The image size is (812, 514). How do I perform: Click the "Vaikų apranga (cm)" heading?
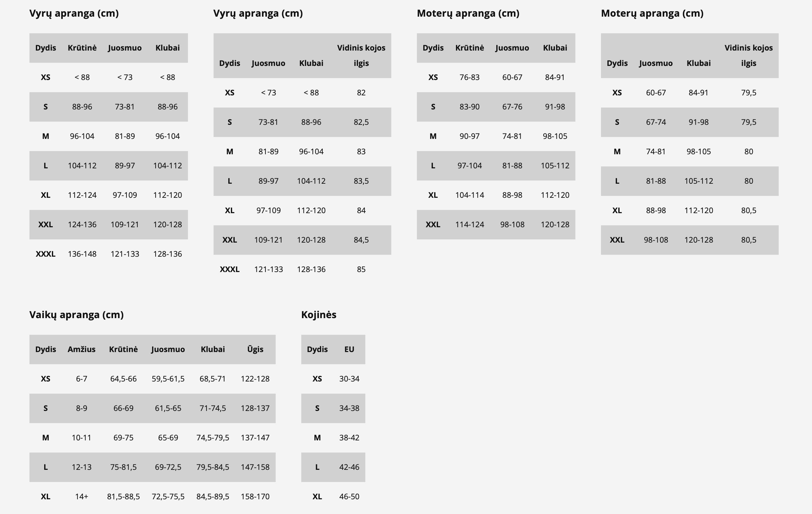77,315
